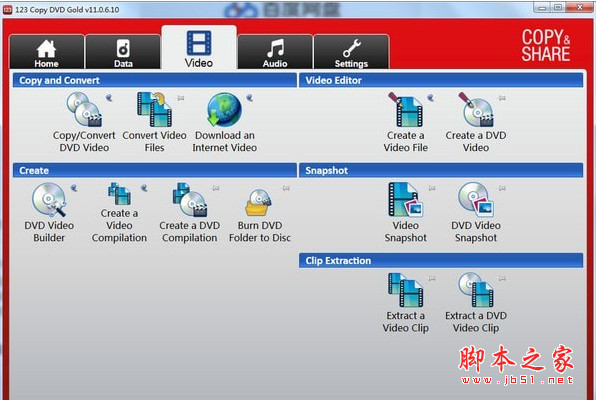Toggle the pin next to Burn DVD Folder
596x400 pixels.
286,188
